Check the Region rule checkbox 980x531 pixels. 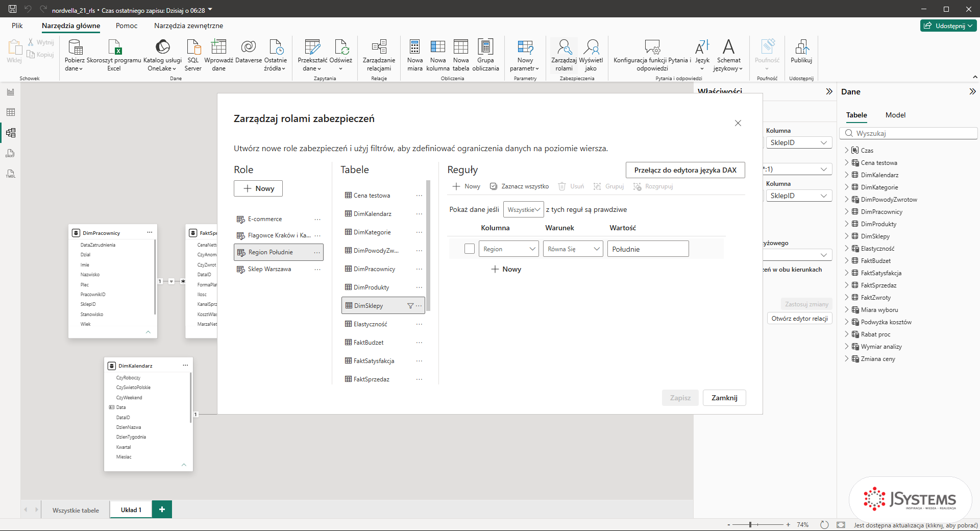coord(470,249)
